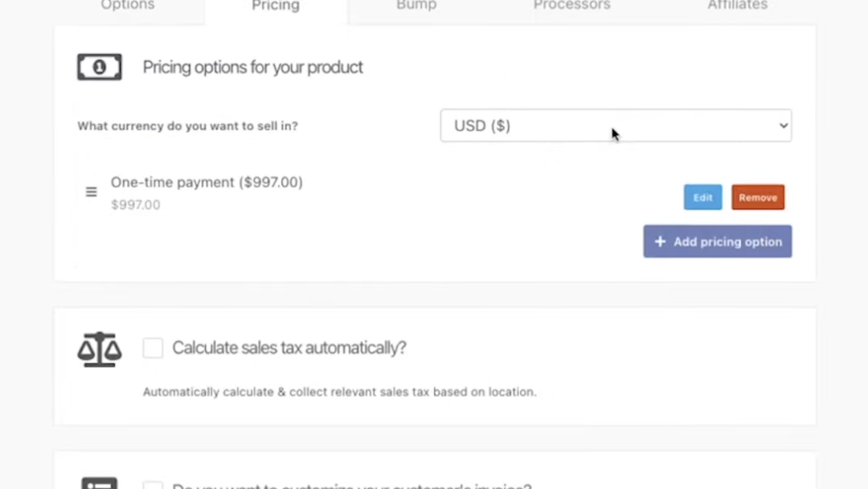
Task: Click the invoice icon at the bottom
Action: pos(100,483)
